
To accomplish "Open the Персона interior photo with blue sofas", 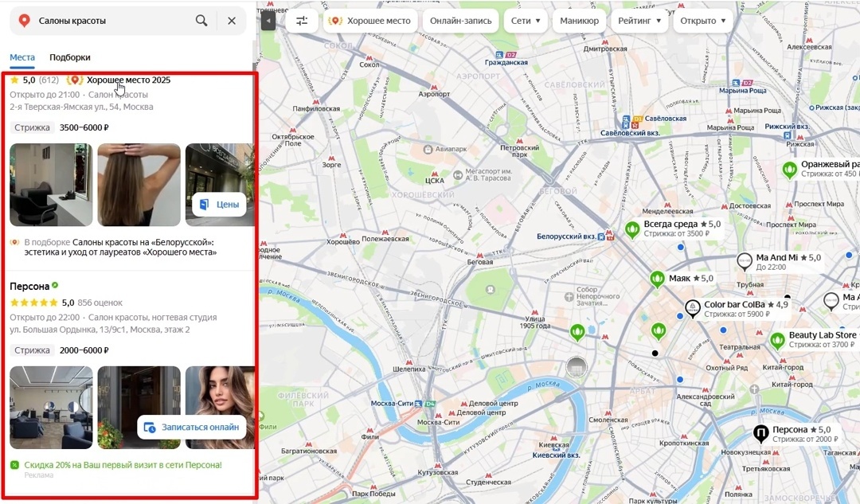I will [51, 408].
